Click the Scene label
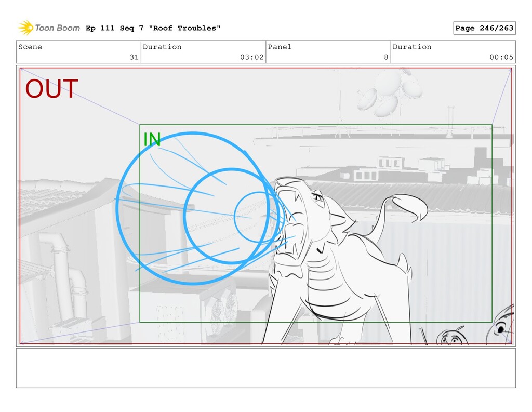This screenshot has height=412, width=532. click(30, 47)
